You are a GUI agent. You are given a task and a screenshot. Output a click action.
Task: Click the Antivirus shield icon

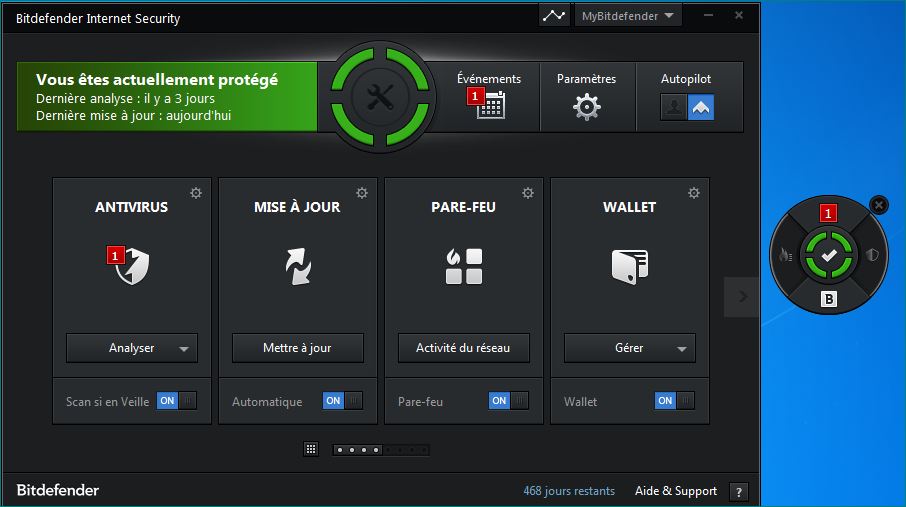(132, 266)
